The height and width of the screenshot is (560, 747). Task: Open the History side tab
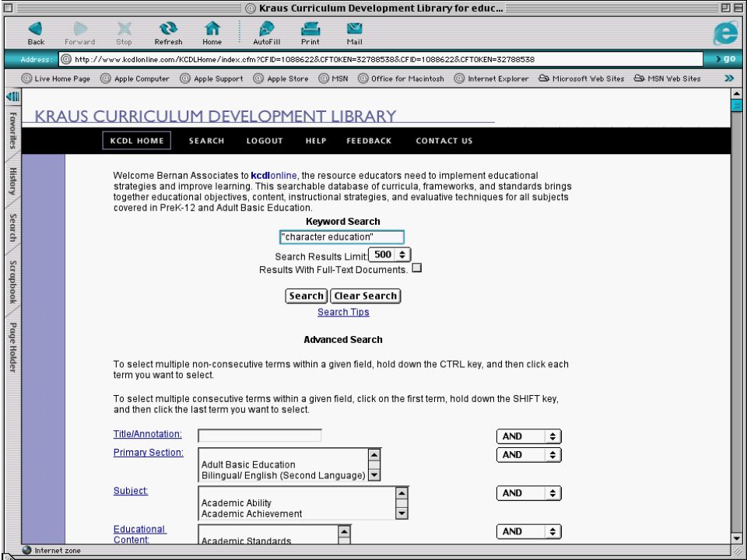point(13,181)
